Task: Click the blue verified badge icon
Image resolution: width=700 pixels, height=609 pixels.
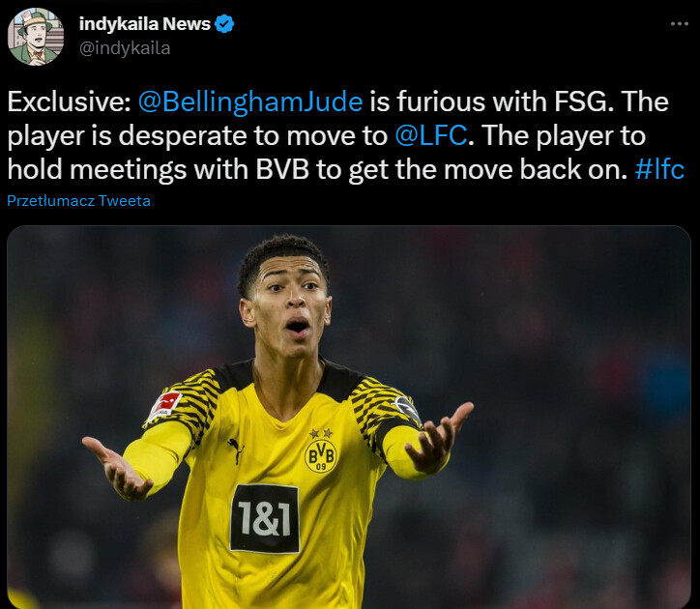Action: click(224, 24)
